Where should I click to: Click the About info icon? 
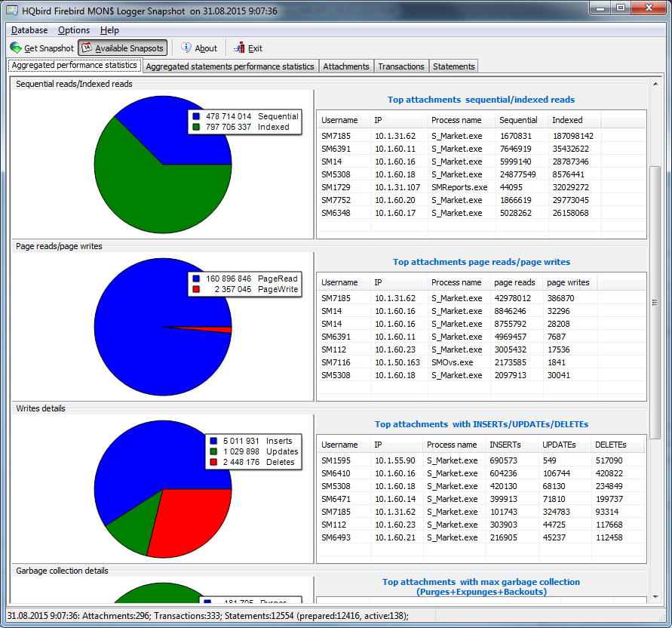(x=186, y=48)
